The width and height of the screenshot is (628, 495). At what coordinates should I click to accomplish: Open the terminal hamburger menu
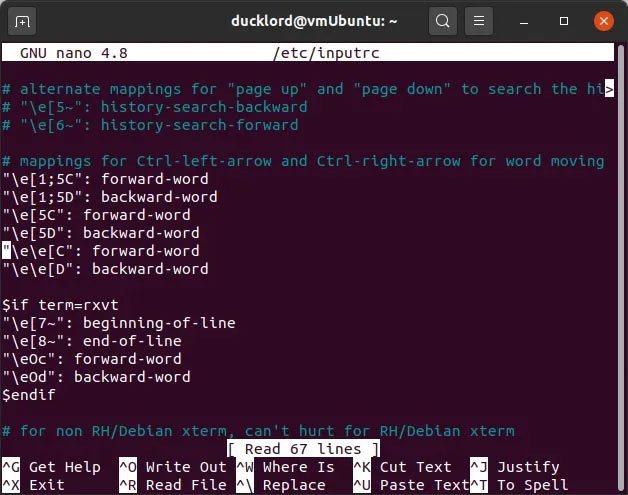pos(479,21)
